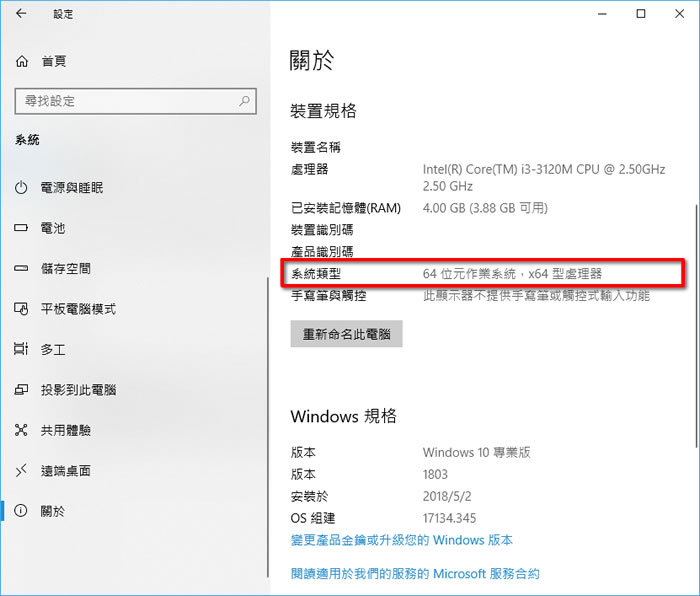Image resolution: width=700 pixels, height=596 pixels.
Task: Click the 64 位元作業系統 system type value
Action: (512, 274)
